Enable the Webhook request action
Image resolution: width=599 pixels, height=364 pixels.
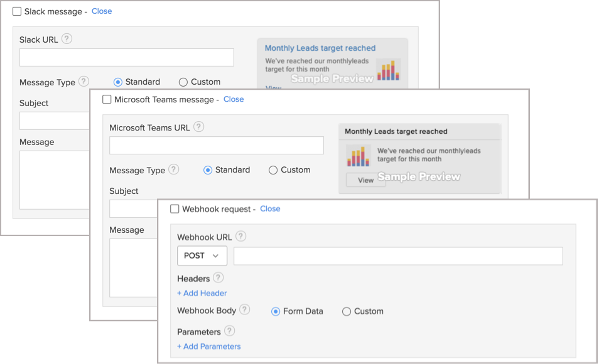point(174,208)
